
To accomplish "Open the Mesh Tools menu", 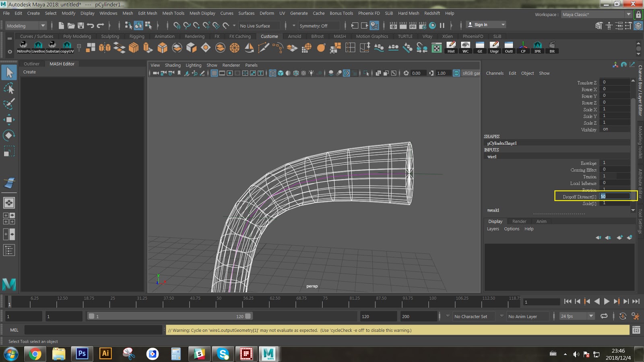I will pyautogui.click(x=173, y=13).
